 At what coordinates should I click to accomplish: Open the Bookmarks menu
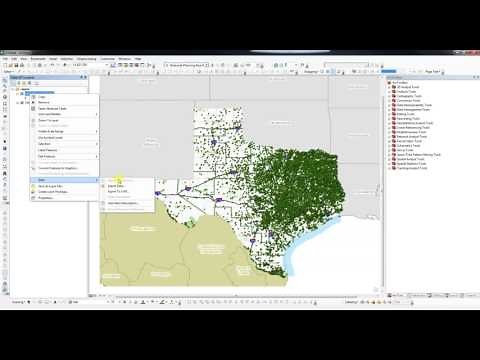coord(38,59)
